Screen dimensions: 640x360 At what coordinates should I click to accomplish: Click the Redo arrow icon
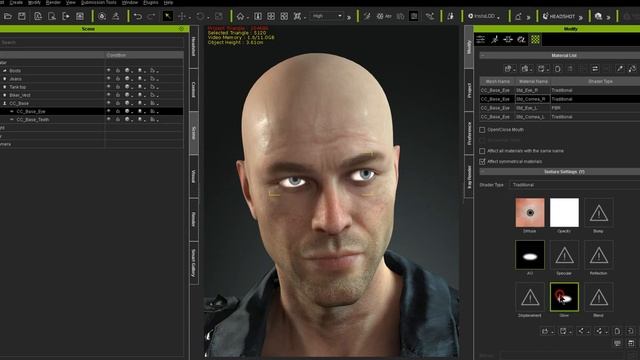151,16
